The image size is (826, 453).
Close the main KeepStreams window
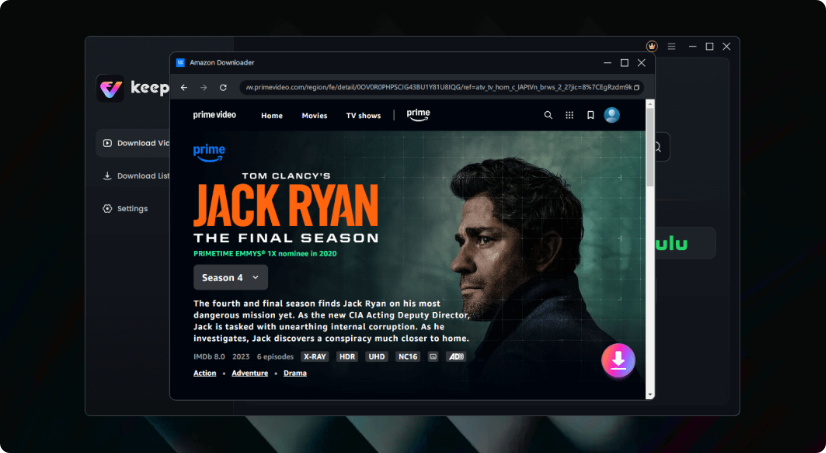coord(726,46)
